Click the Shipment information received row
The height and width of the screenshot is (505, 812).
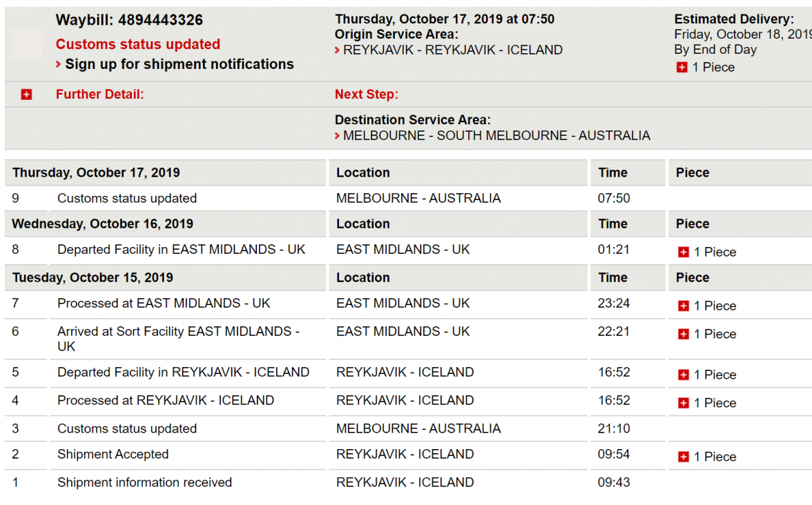144,482
